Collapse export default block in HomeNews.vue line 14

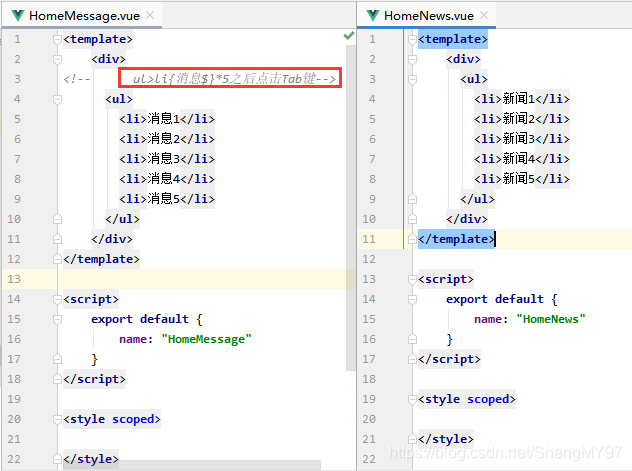pos(412,299)
